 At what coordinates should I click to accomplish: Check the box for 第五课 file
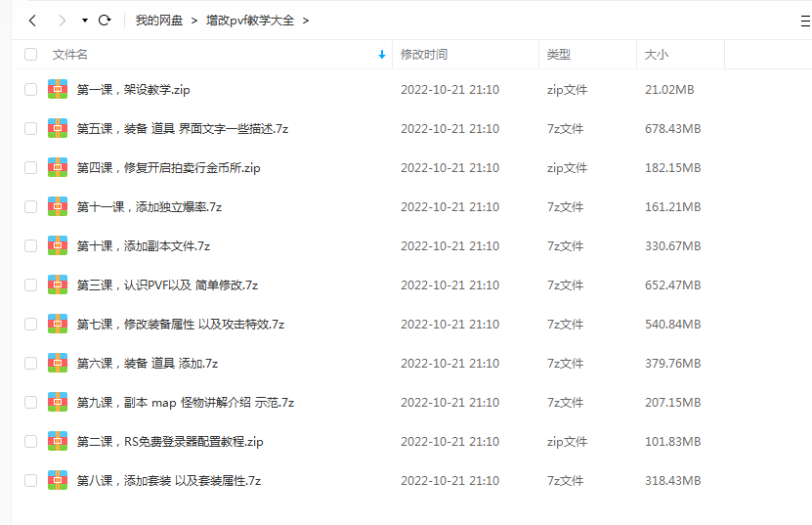pos(31,128)
